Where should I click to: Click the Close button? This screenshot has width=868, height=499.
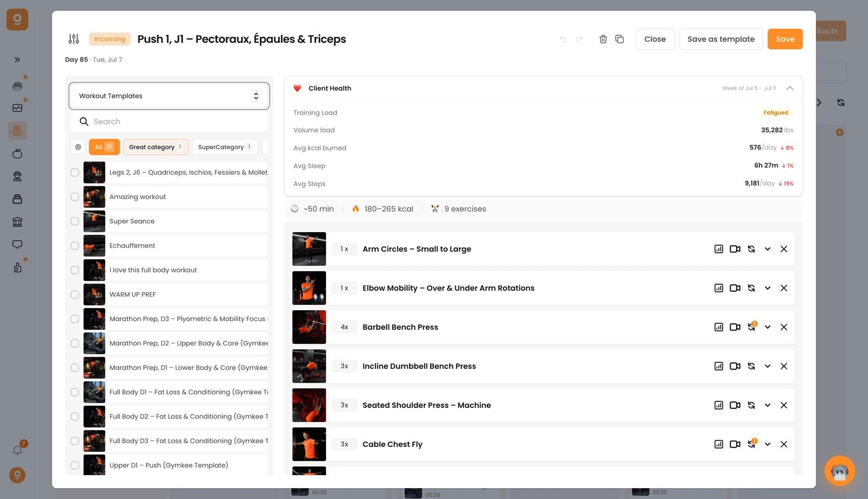point(655,39)
